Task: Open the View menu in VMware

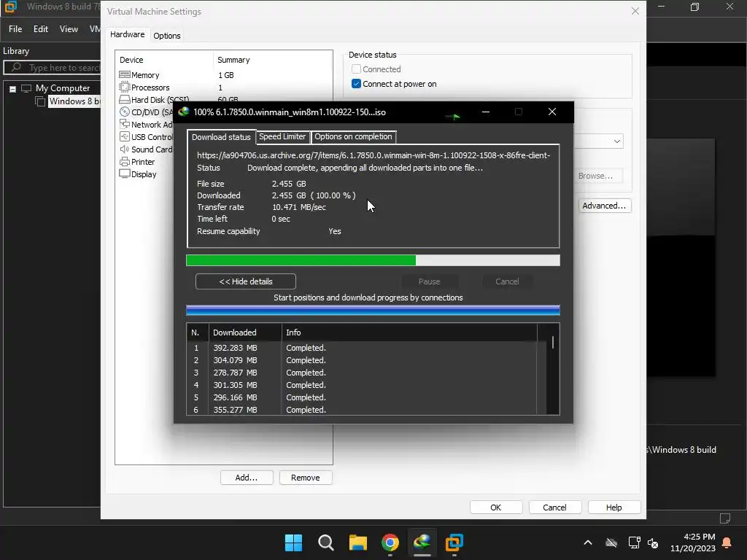Action: pos(69,29)
